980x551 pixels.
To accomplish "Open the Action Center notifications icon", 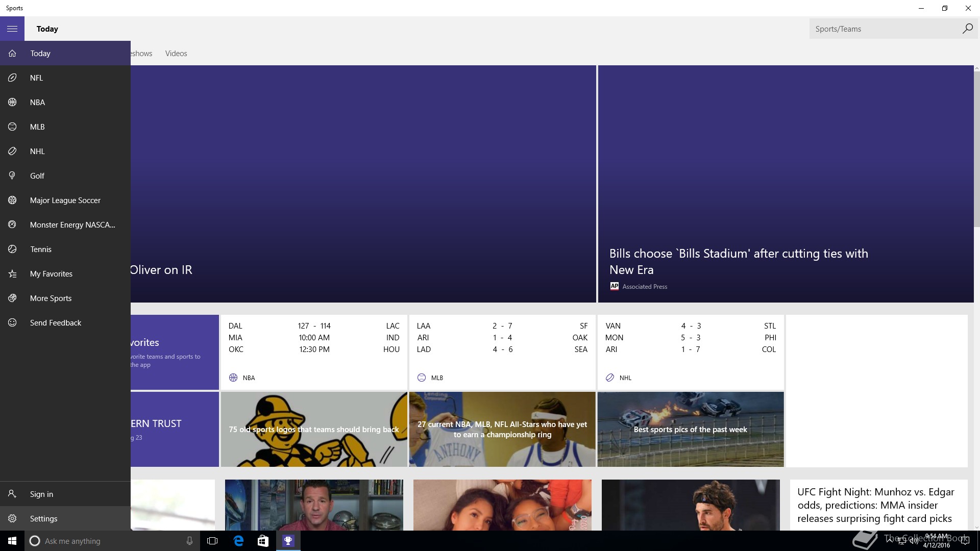I will coord(965,541).
